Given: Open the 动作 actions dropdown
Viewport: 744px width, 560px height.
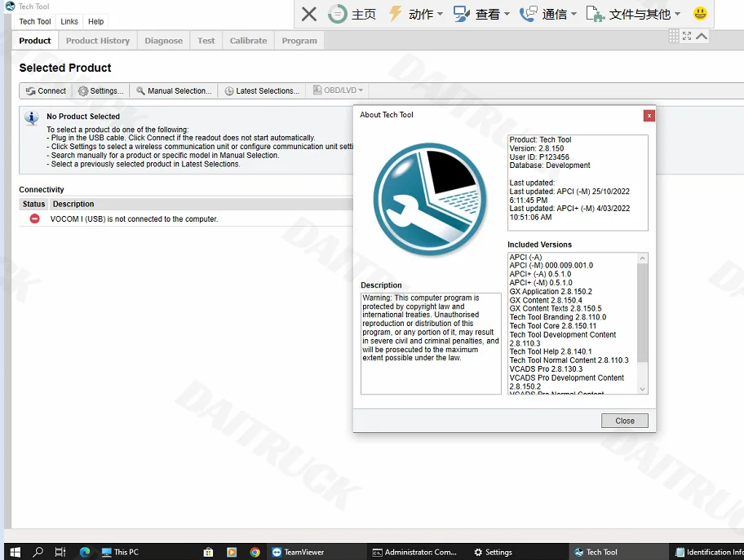Looking at the screenshot, I should [416, 14].
